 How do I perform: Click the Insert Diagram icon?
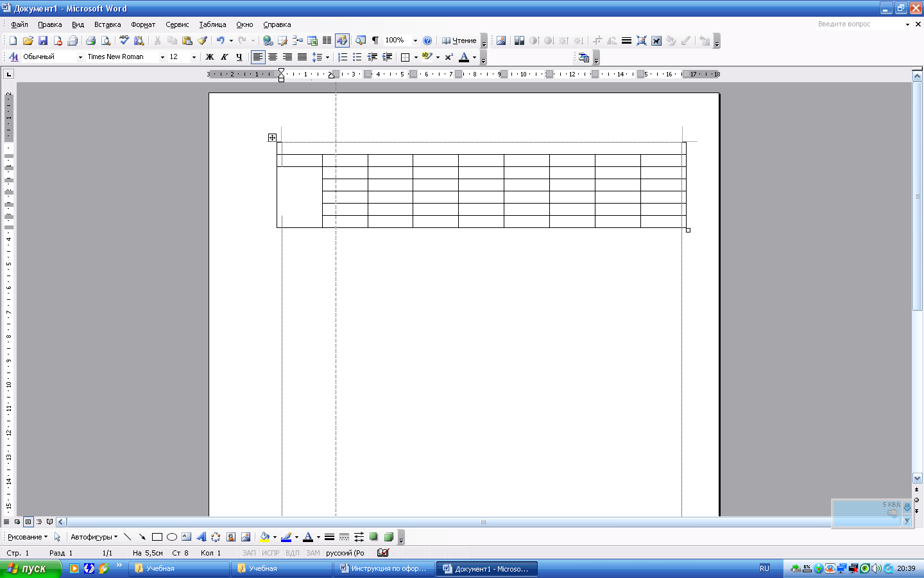(216, 537)
